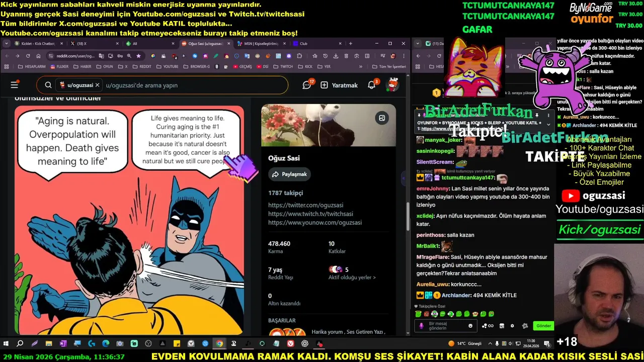
Task: Click the panel collapse handle beside chat
Action: coord(403,178)
